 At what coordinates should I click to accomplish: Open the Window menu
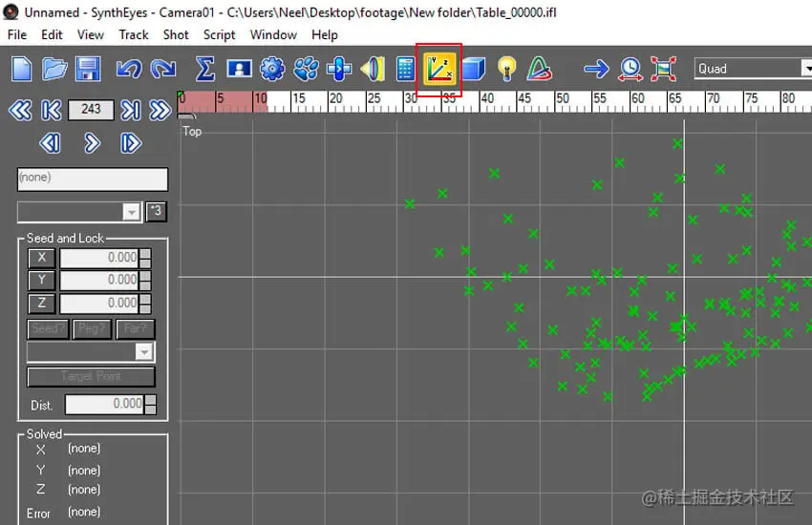pyautogui.click(x=273, y=34)
